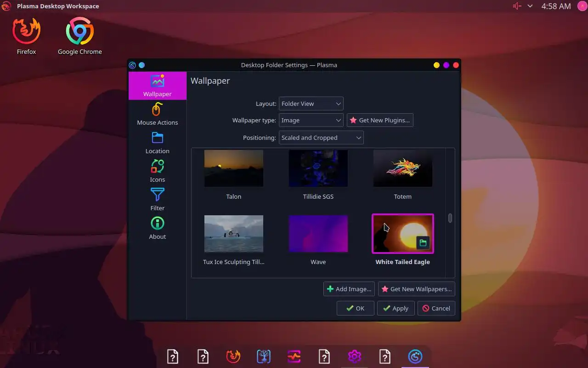Click the Get New Plugins button
Screen dimensions: 588x368
(380, 120)
